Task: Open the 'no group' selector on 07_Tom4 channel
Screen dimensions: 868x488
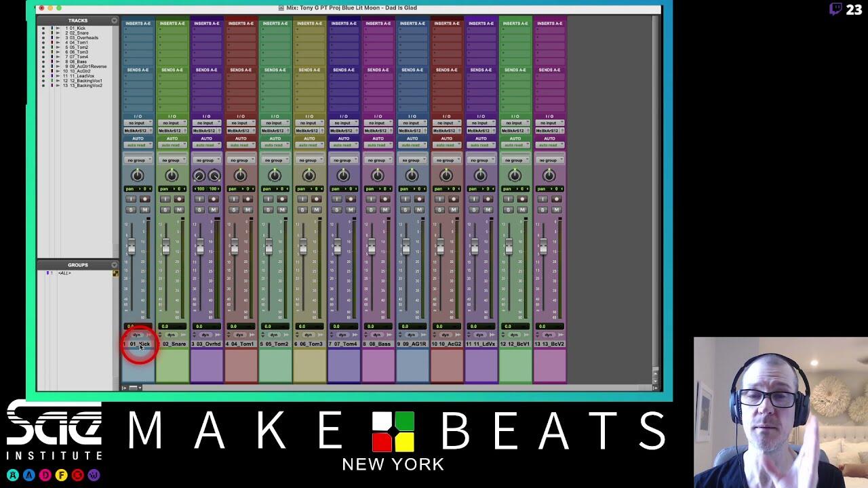Action: coord(343,160)
